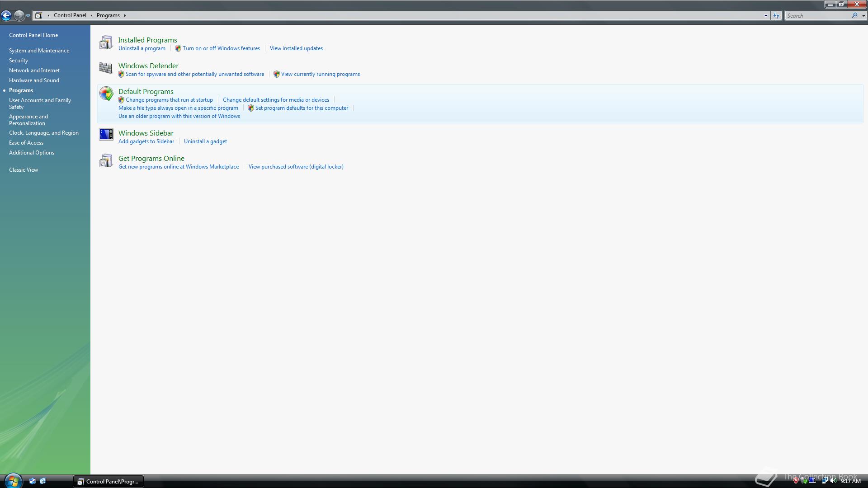Click shield icon by Change programs at startup
Image resolution: width=868 pixels, height=488 pixels.
click(x=121, y=100)
